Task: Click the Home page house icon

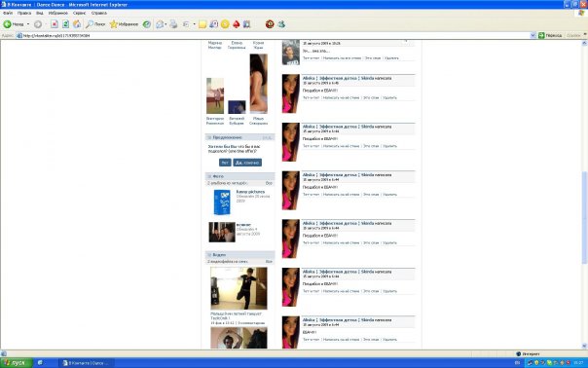Action: [77, 24]
